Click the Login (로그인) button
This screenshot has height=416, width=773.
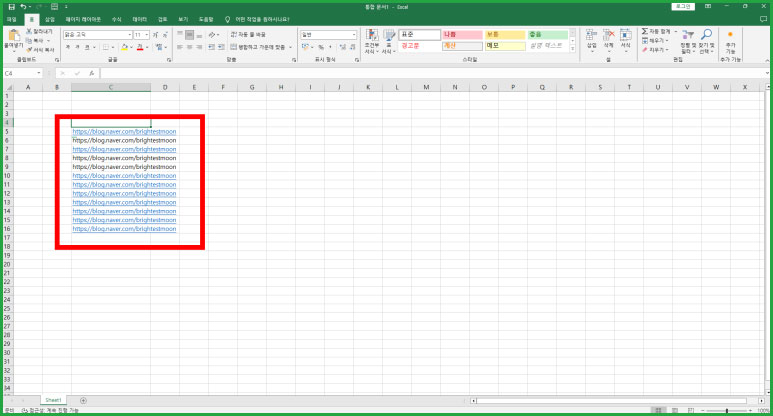(683, 6)
